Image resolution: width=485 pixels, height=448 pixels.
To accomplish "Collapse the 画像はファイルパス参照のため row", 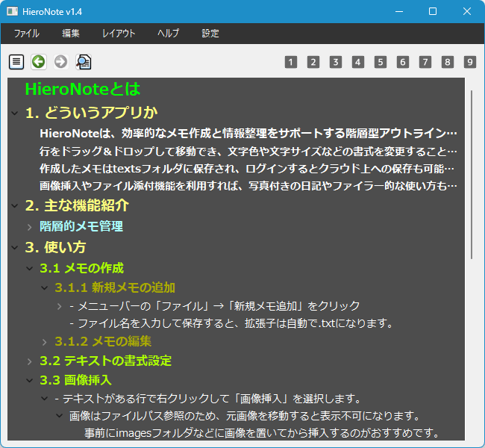I will [60, 415].
